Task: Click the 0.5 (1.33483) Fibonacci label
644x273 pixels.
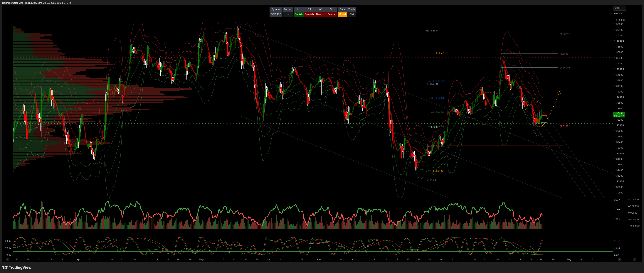Action: click(x=438, y=112)
